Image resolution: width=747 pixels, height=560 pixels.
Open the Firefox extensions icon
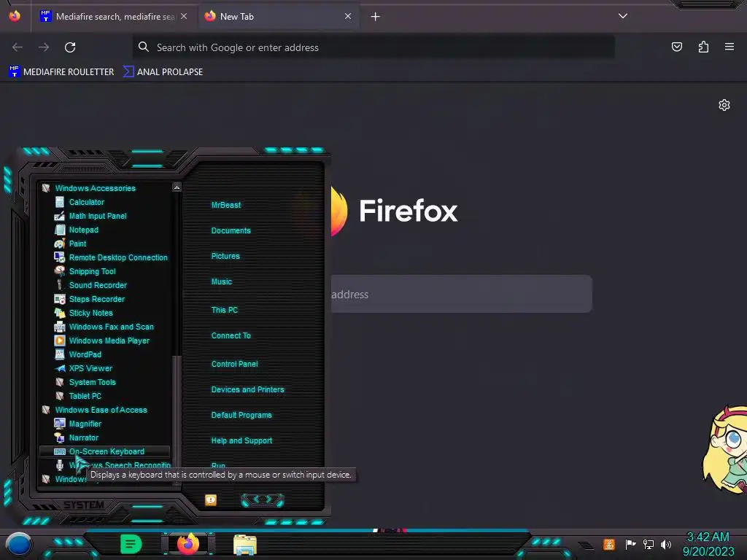[x=703, y=47]
